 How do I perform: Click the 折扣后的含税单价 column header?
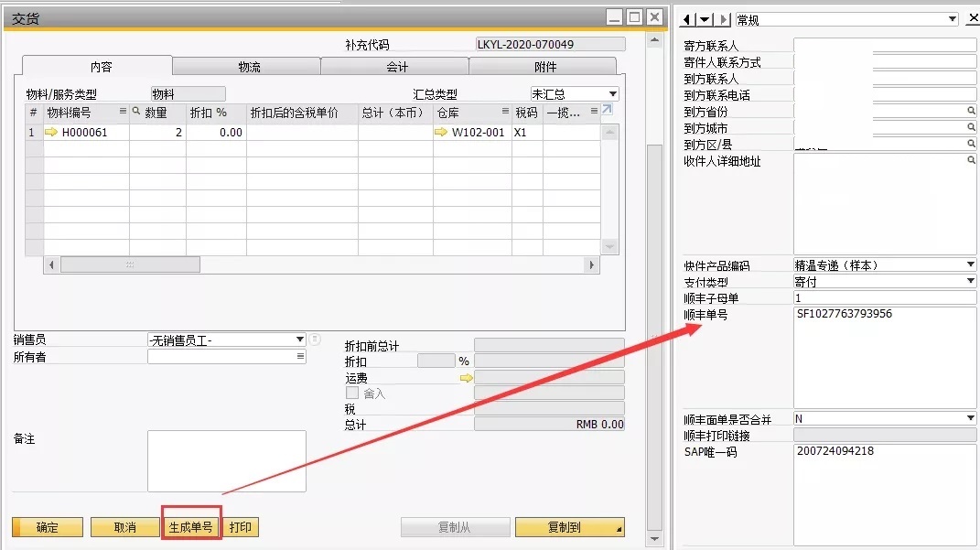[x=302, y=113]
